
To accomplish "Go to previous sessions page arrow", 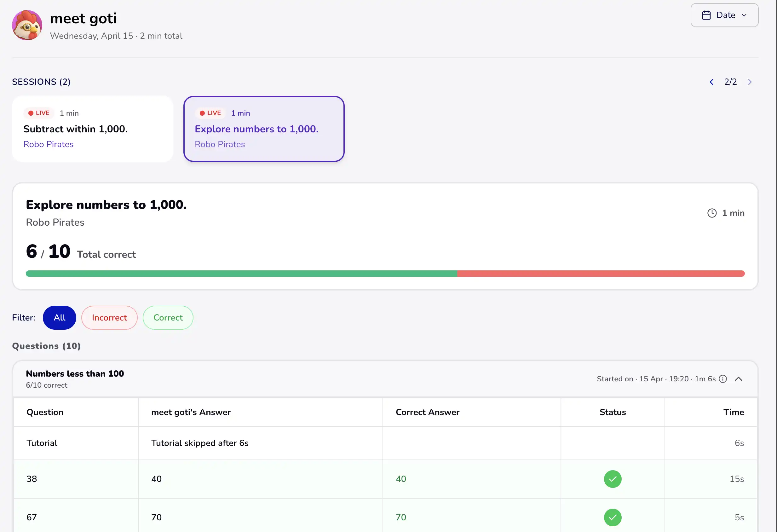I will click(x=711, y=82).
